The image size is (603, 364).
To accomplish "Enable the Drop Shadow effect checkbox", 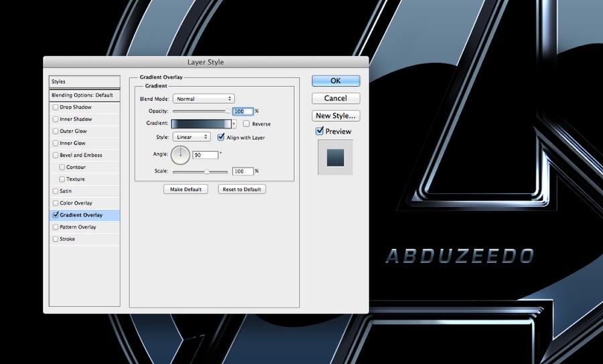I will coord(56,107).
